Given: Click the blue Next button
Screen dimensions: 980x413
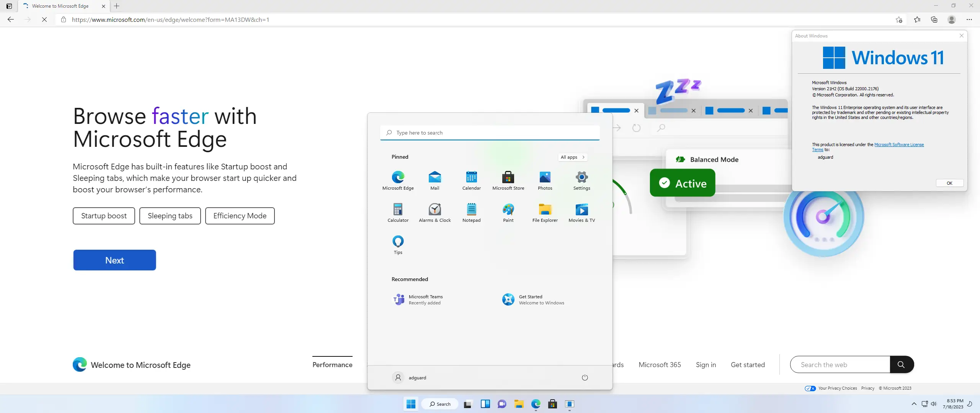Looking at the screenshot, I should point(114,260).
